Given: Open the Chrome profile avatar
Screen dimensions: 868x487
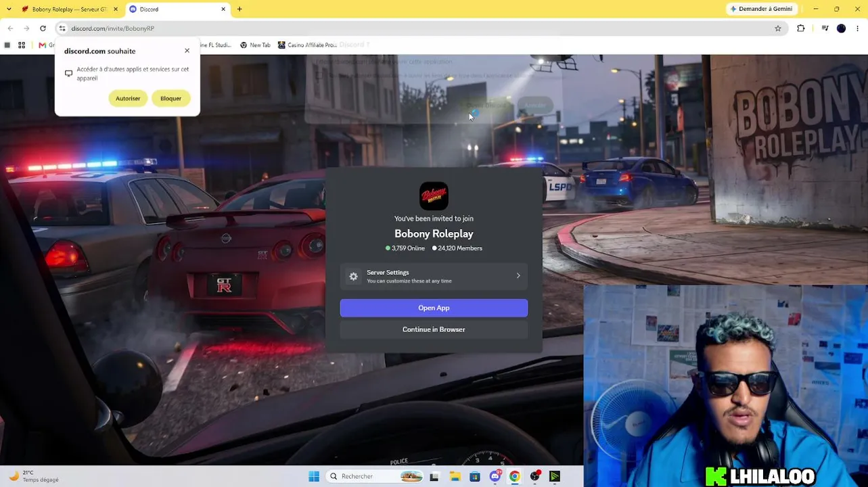Looking at the screenshot, I should click(841, 28).
